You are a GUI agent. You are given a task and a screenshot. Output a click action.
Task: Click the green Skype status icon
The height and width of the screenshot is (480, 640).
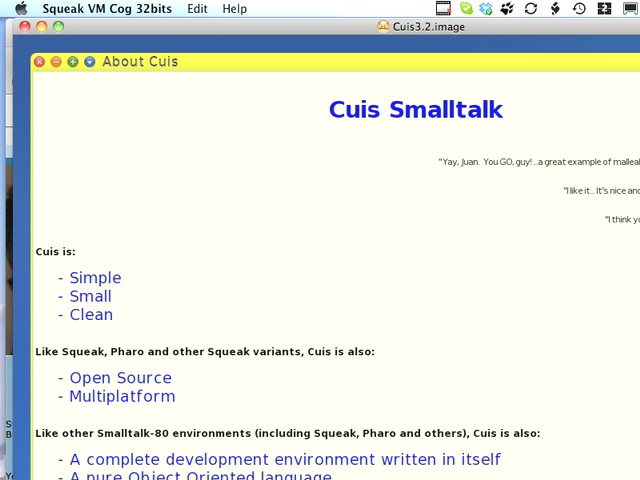pos(466,8)
